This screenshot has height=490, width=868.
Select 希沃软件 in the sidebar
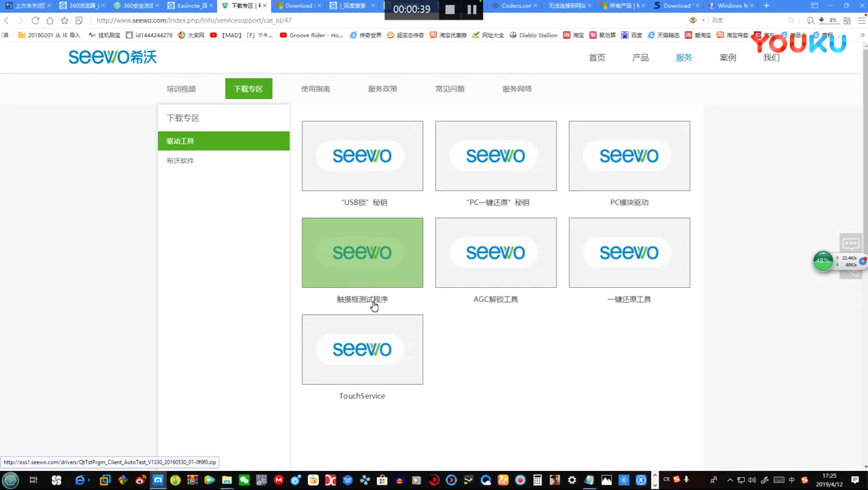(180, 161)
